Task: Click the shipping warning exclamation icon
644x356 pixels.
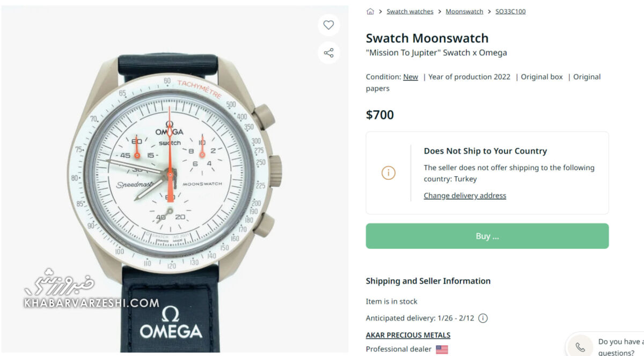Action: click(388, 173)
